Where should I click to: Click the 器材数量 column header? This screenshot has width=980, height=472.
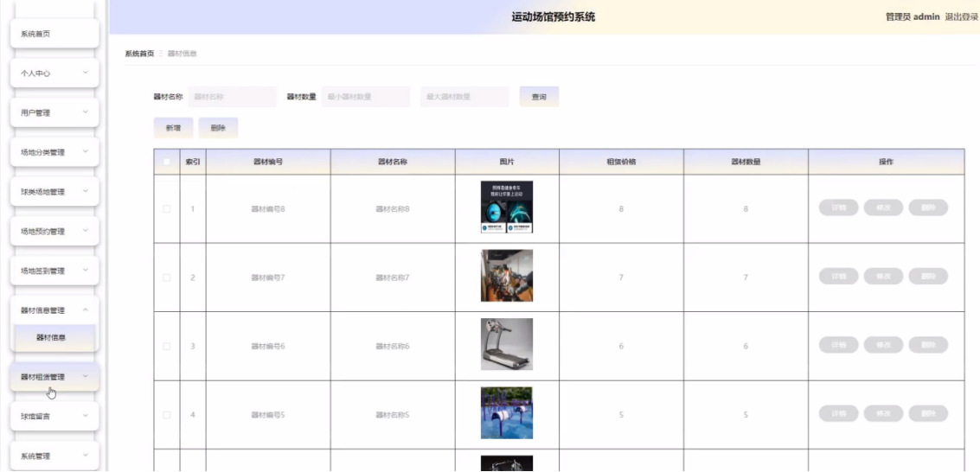[x=746, y=162]
